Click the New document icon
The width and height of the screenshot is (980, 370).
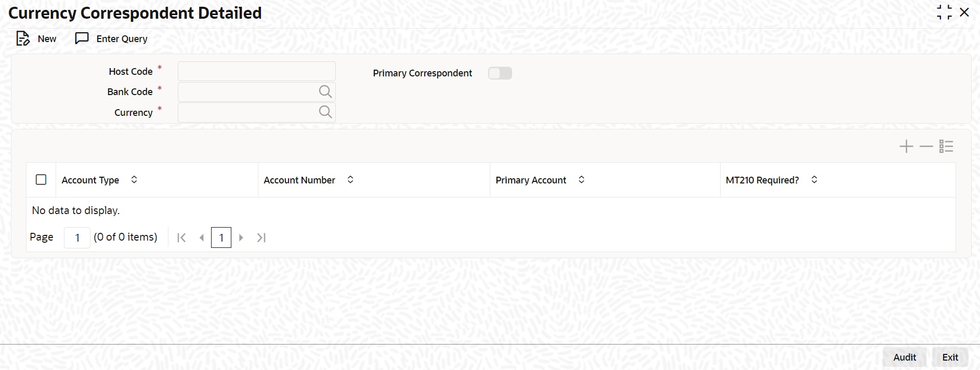[23, 38]
